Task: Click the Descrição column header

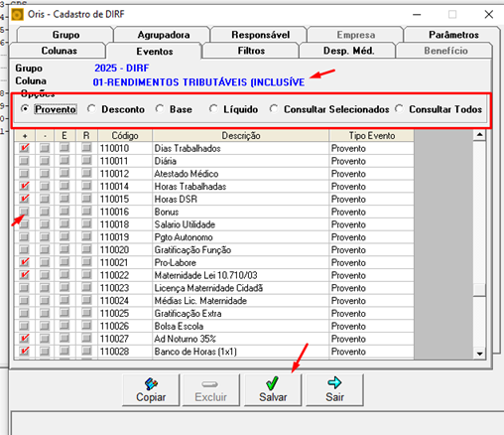Action: click(241, 135)
